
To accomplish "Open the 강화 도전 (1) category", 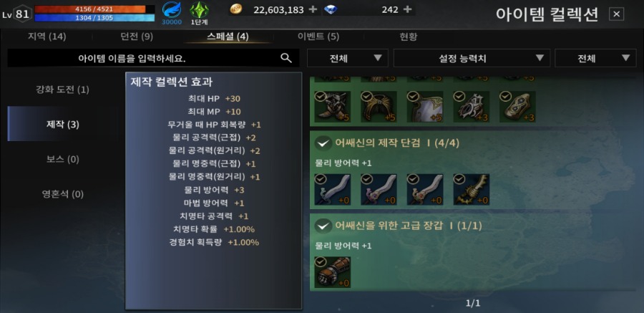I will (62, 90).
